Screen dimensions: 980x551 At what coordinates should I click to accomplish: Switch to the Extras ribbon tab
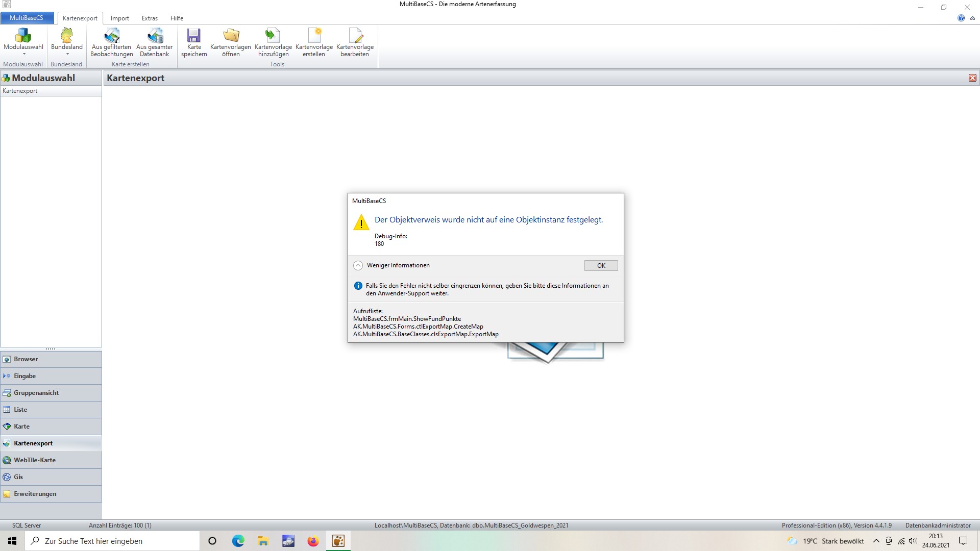click(150, 18)
